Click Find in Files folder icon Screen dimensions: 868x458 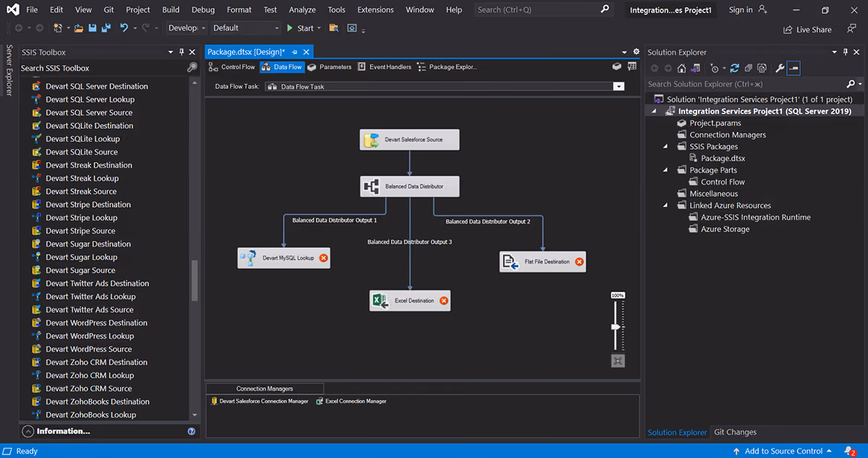pyautogui.click(x=333, y=28)
